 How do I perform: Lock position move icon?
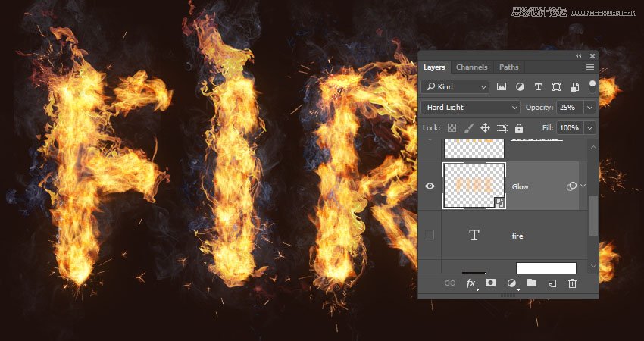click(x=485, y=128)
